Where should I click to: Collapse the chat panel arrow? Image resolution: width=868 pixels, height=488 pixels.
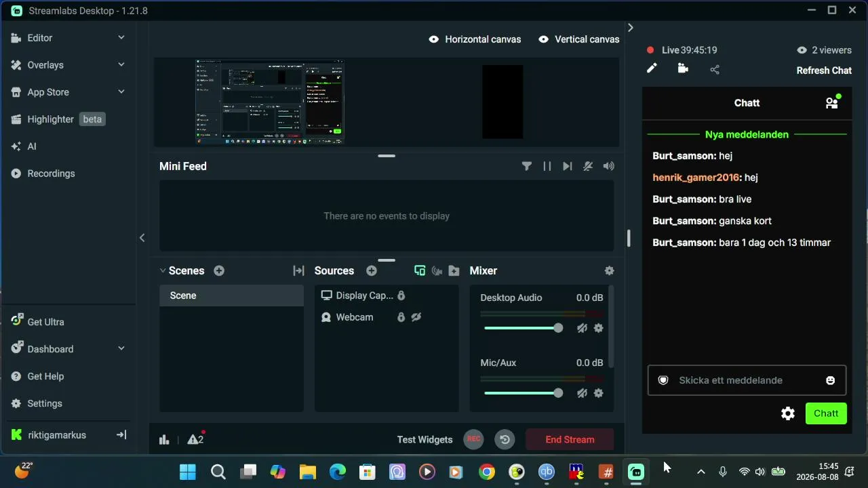point(631,28)
